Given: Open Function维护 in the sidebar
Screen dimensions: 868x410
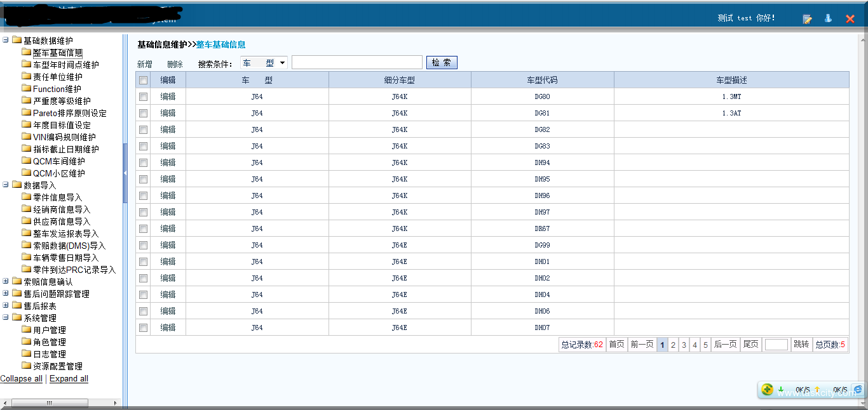Looking at the screenshot, I should (x=57, y=89).
